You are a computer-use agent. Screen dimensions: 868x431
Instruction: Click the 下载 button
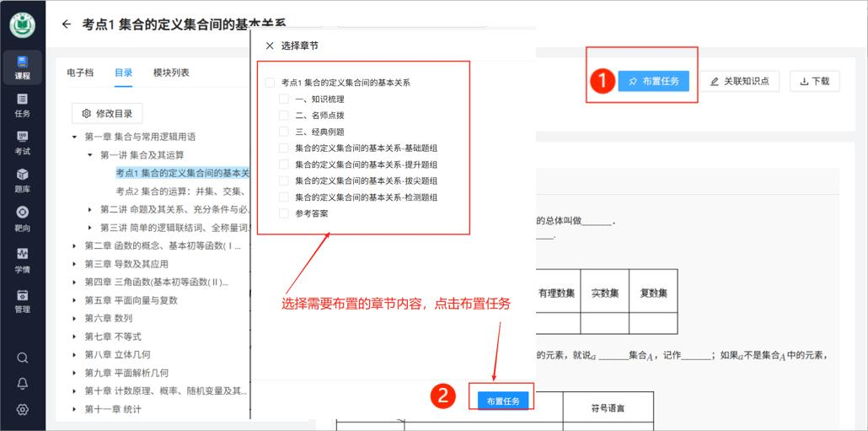(815, 82)
